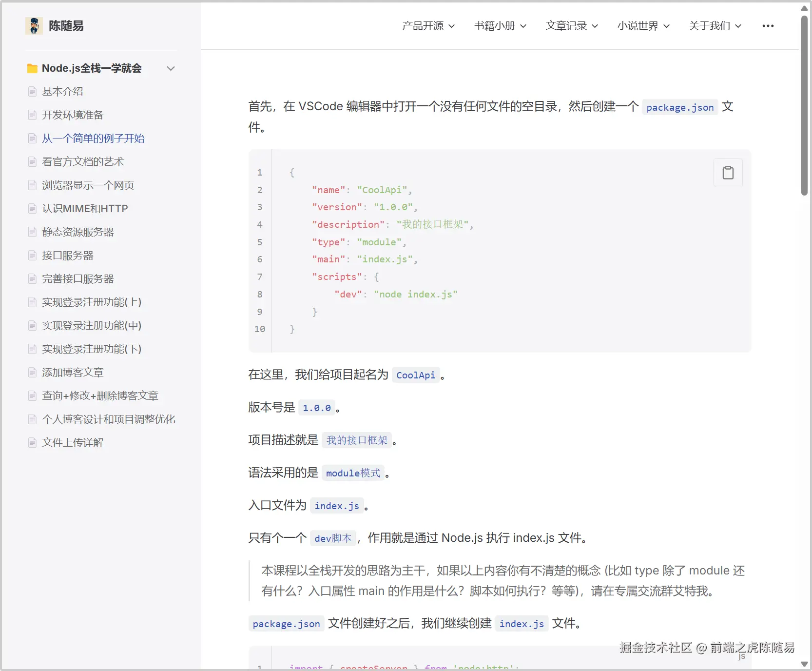Copy code with the clipboard icon
The height and width of the screenshot is (671, 812).
[x=728, y=173]
